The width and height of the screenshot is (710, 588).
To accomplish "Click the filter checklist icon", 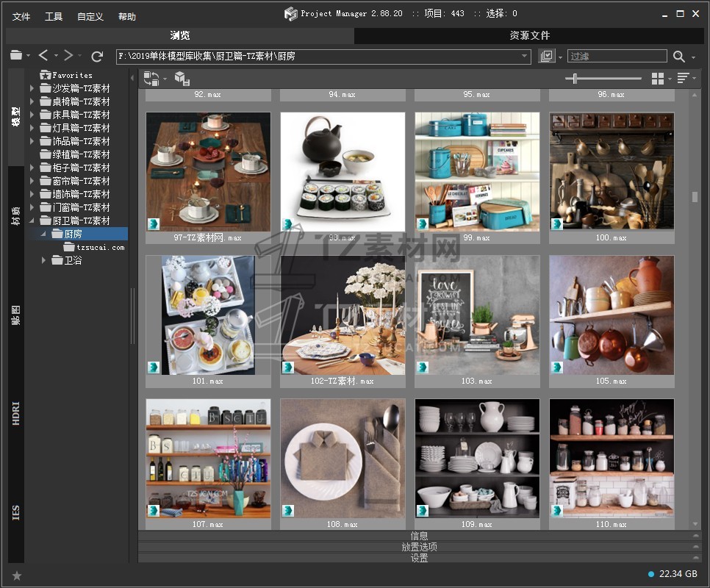I will coord(546,56).
